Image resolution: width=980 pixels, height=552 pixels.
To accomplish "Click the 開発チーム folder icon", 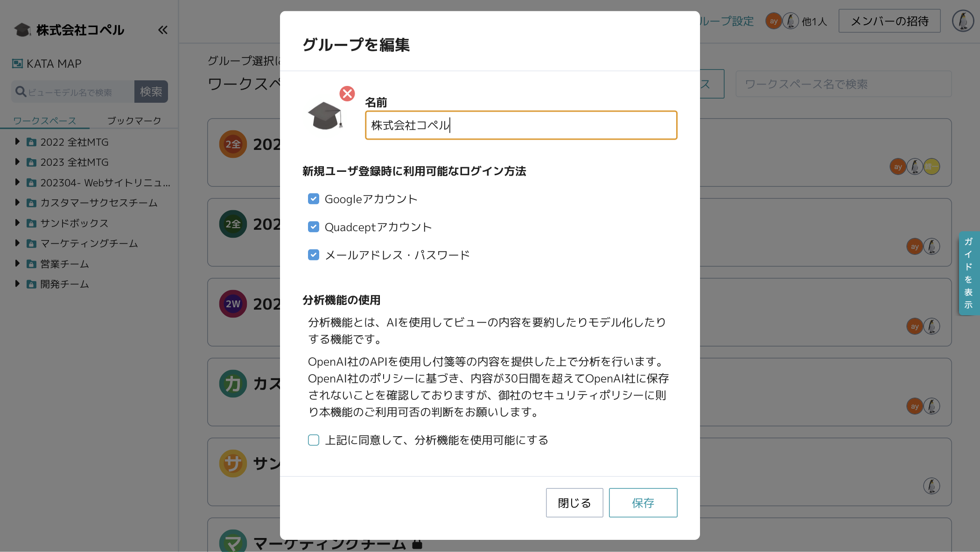I will click(31, 284).
